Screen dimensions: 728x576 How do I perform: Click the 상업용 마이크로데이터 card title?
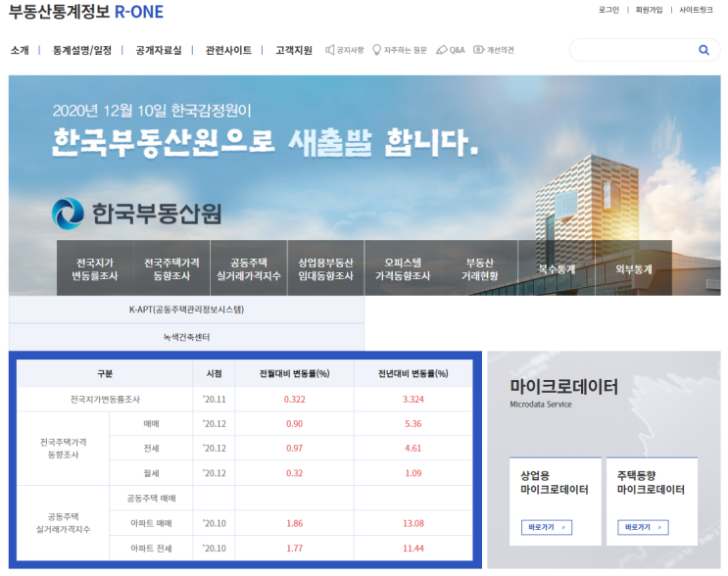pos(554,482)
